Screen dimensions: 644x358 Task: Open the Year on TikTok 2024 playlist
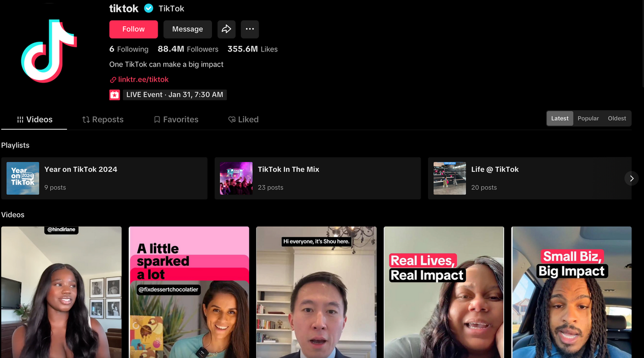click(104, 178)
